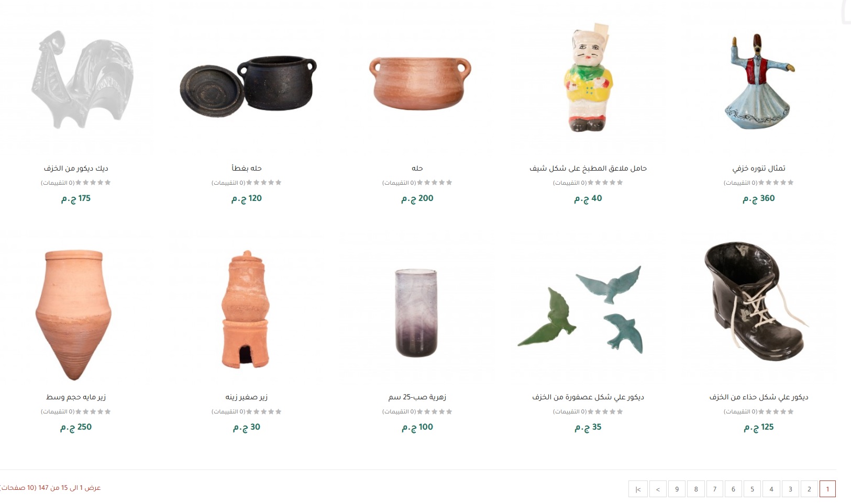851x504 pixels.
Task: Jump to the last page arrow button
Action: point(638,489)
